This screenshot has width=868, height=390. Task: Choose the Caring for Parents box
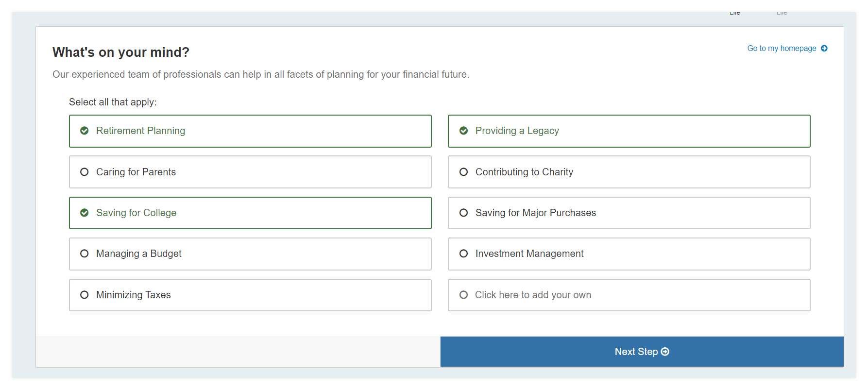250,172
